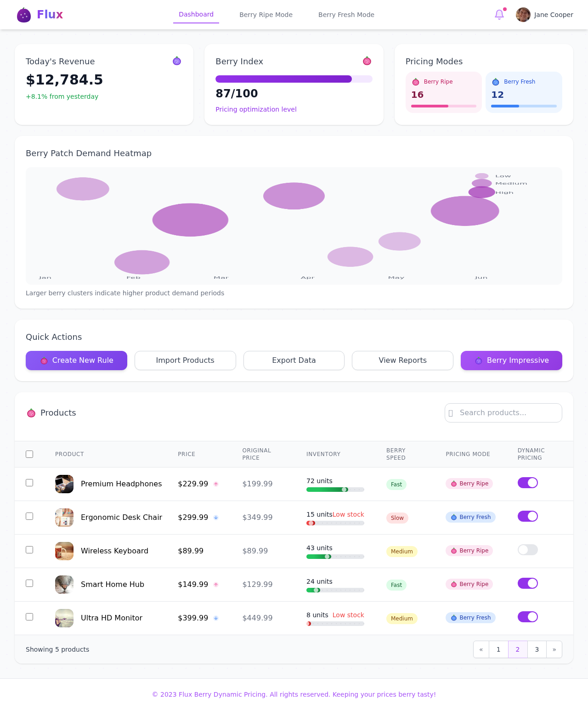588x710 pixels.
Task: Click the price increase arrow beside Smart Home Hub
Action: point(216,585)
